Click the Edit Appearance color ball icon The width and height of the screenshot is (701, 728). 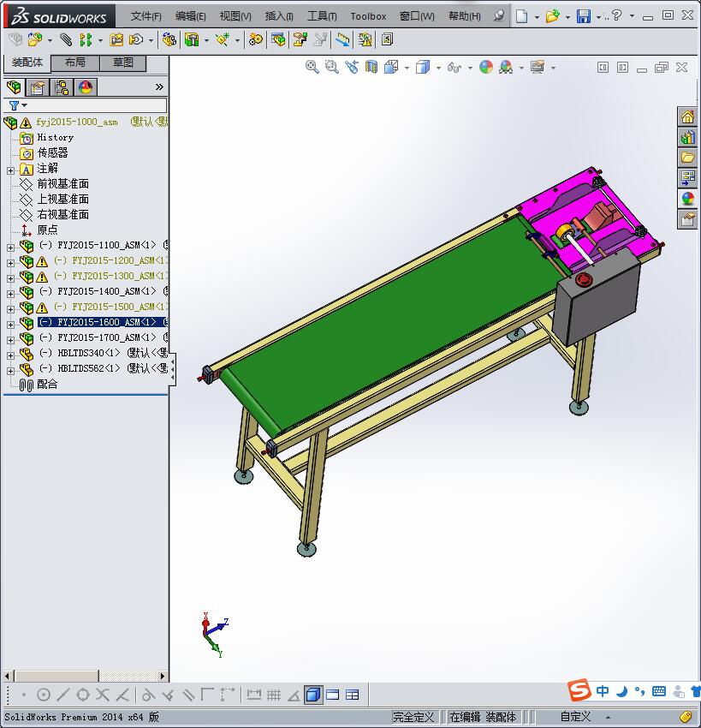(x=486, y=68)
